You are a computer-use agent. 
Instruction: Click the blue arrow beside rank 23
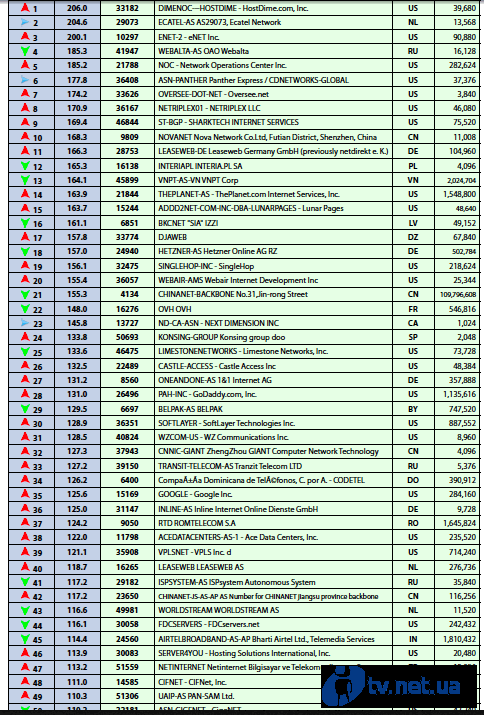point(26,323)
